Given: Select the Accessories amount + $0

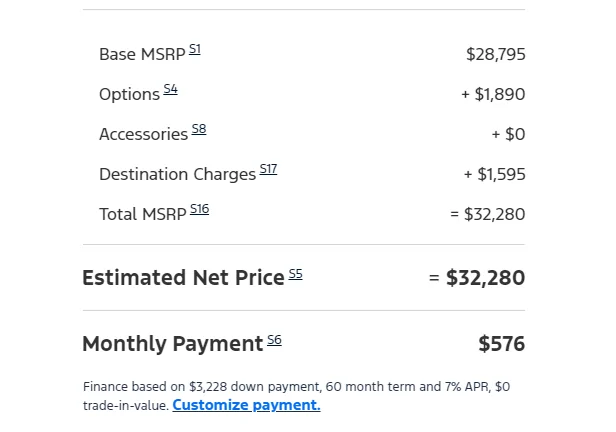Looking at the screenshot, I should [508, 134].
